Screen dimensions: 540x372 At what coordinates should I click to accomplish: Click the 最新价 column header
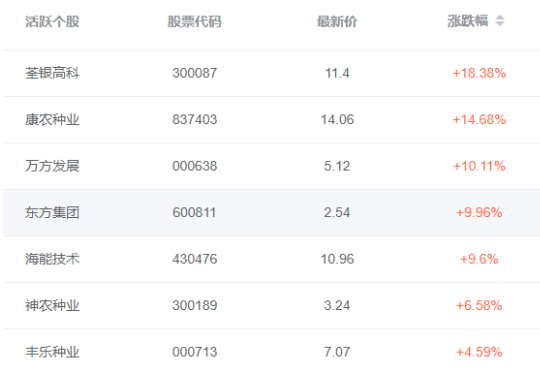(x=337, y=21)
